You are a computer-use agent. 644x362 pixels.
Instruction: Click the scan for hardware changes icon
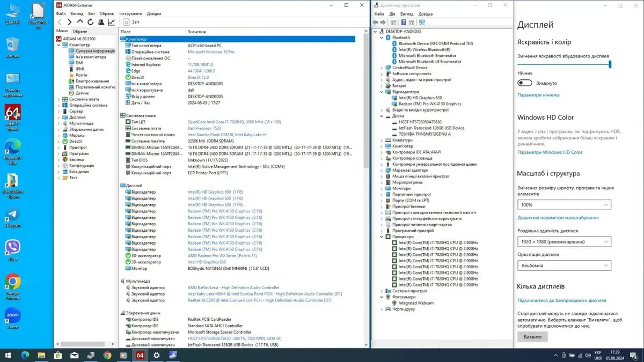point(422,23)
